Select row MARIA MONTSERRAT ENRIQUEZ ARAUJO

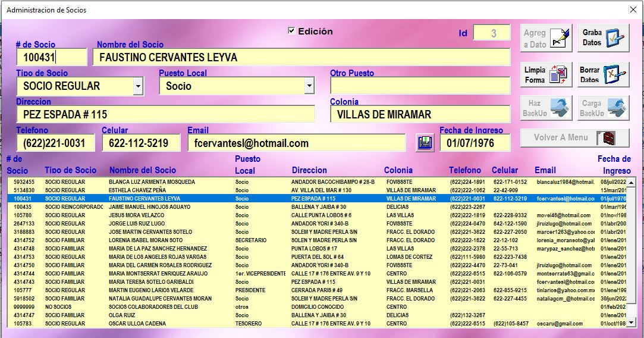pos(317,274)
